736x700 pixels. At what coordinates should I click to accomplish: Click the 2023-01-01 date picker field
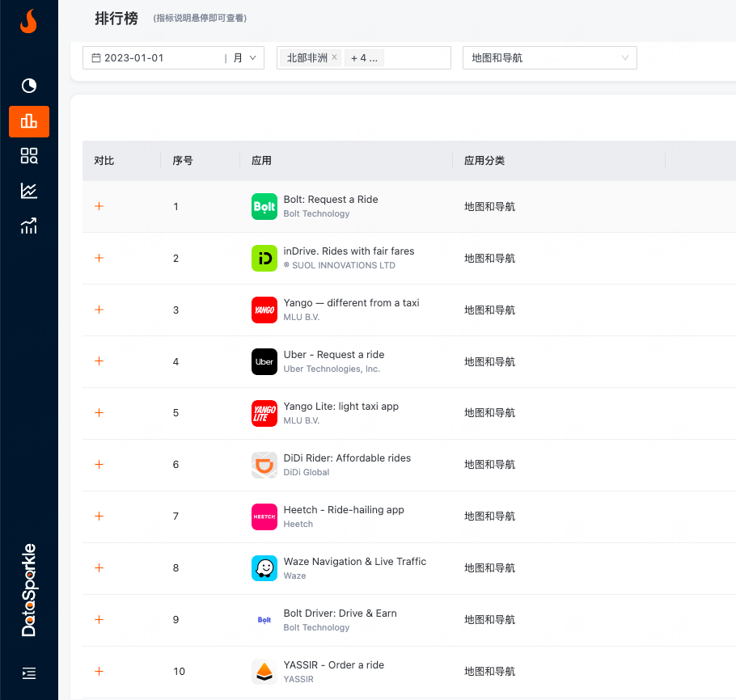click(x=154, y=58)
